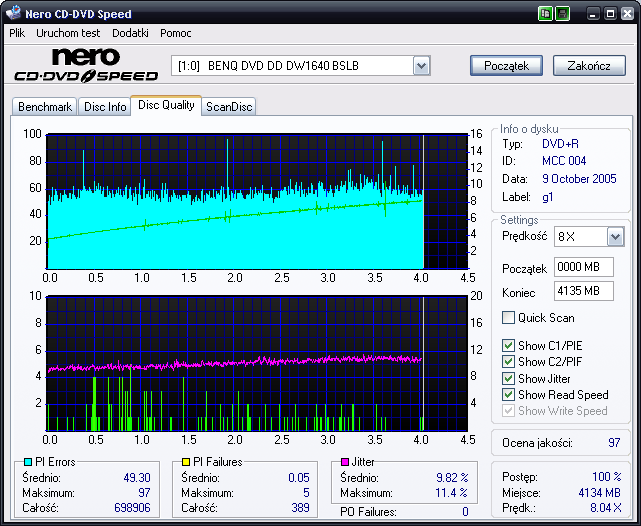Image resolution: width=641 pixels, height=526 pixels.
Task: Click the PI Failures lower graph
Action: pyautogui.click(x=257, y=363)
